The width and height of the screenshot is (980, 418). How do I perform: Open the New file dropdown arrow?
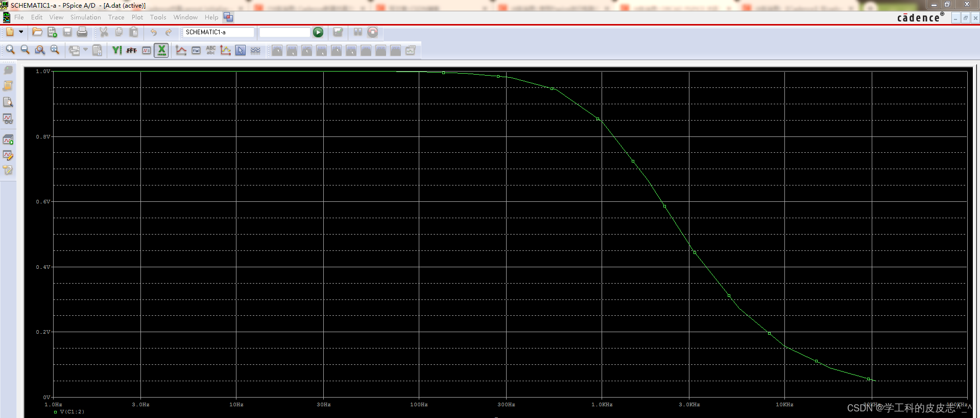click(21, 32)
